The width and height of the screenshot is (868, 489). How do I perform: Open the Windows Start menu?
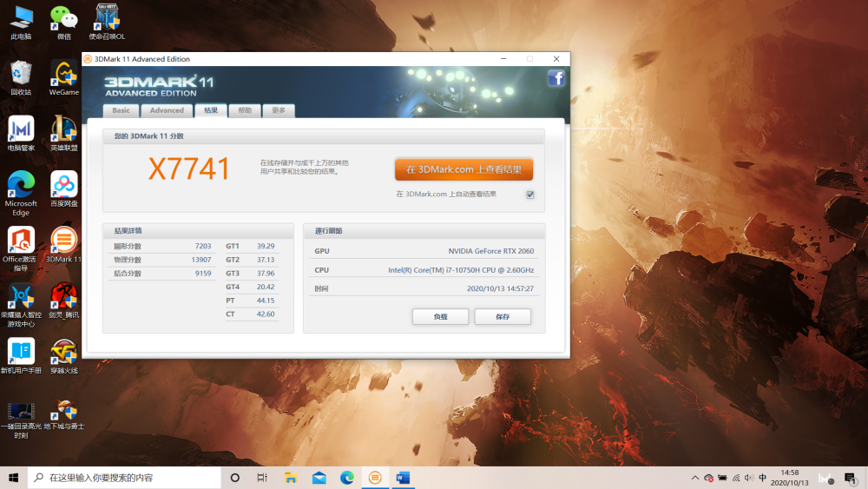tap(14, 478)
